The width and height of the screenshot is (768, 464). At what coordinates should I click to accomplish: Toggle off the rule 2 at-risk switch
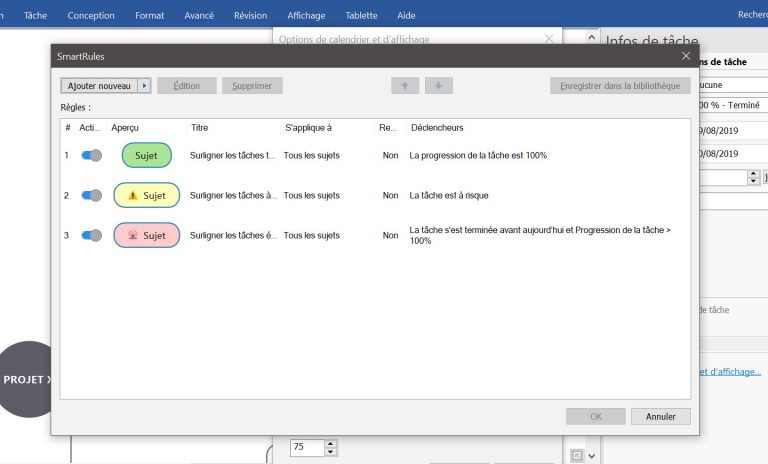[x=91, y=195]
